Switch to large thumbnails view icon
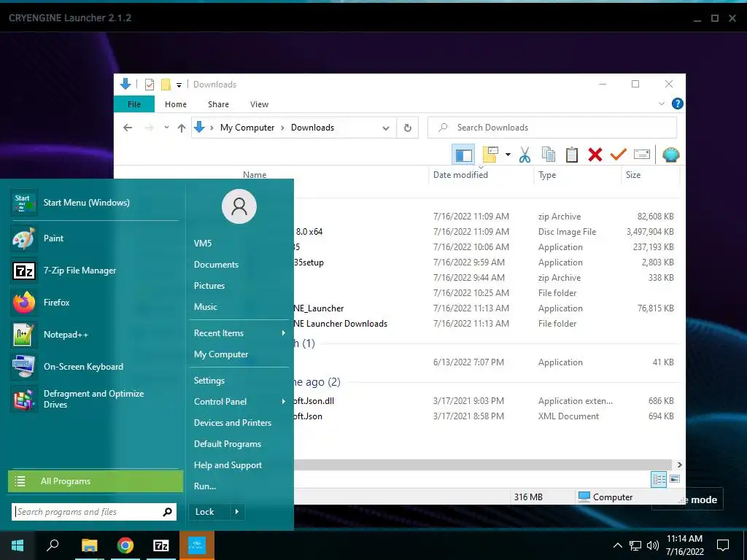 (x=675, y=479)
